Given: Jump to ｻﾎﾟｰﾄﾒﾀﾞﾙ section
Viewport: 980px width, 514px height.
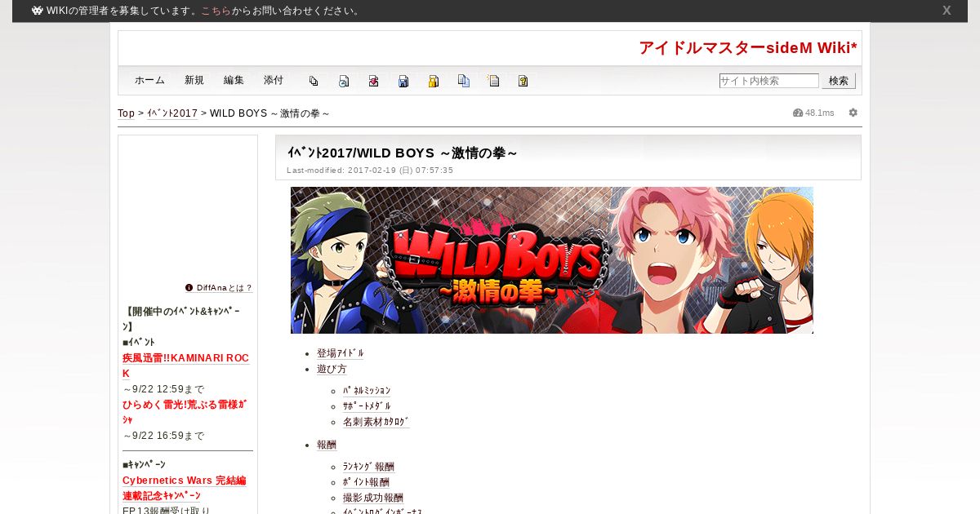Looking at the screenshot, I should click(x=367, y=406).
